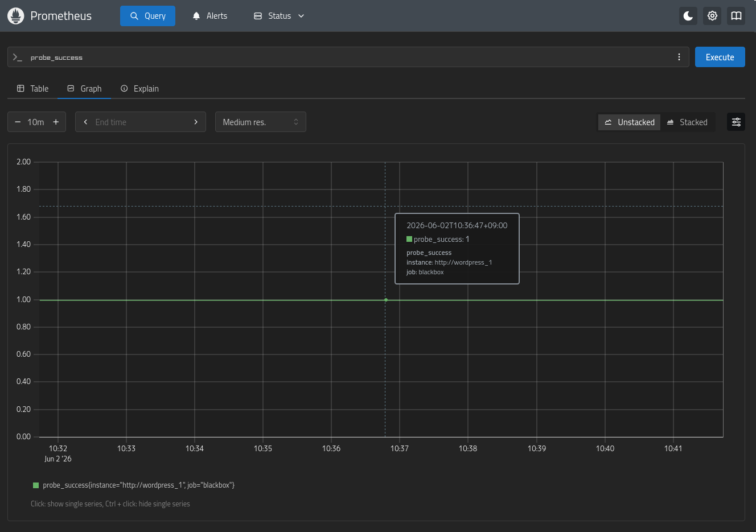Open settings gear icon in header
The width and height of the screenshot is (756, 532).
pyautogui.click(x=712, y=16)
